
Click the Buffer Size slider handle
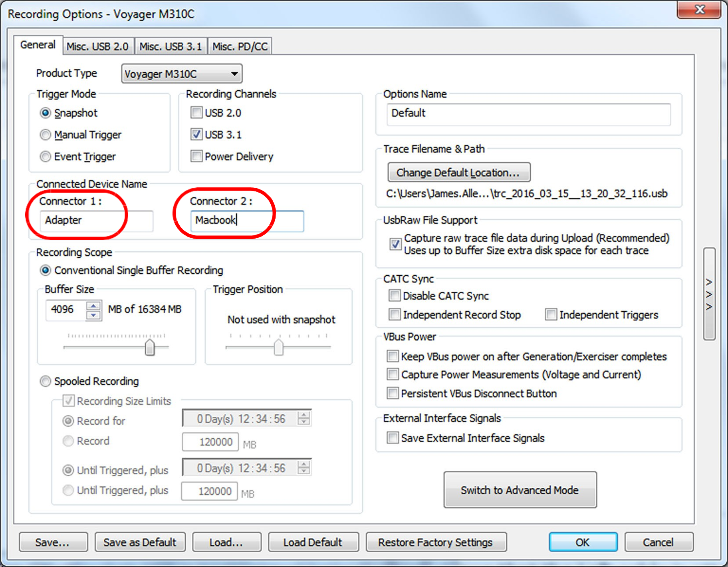tap(150, 347)
